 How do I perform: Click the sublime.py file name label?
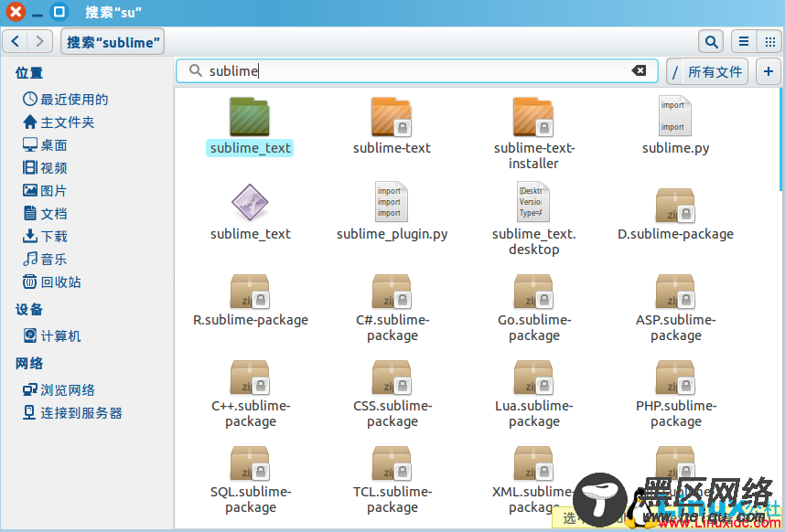pyautogui.click(x=675, y=148)
